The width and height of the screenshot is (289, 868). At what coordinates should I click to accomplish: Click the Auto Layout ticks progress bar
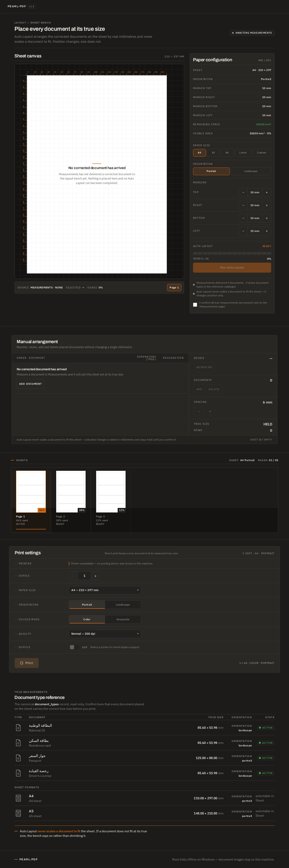[232, 253]
